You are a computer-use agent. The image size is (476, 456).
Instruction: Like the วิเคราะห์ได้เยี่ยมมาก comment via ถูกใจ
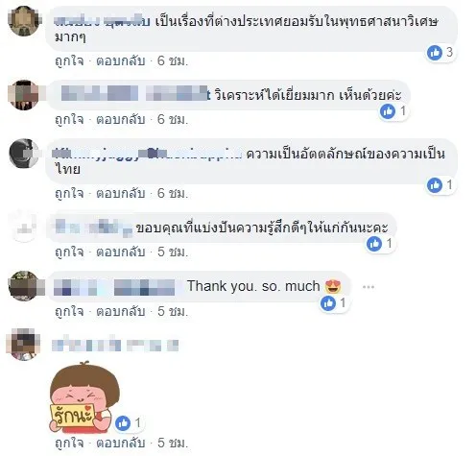(69, 119)
